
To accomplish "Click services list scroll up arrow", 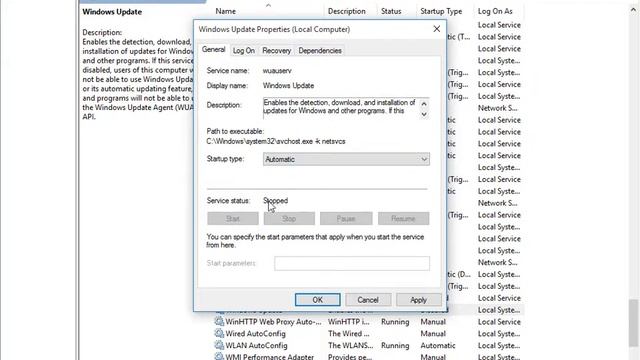I will (633, 10).
